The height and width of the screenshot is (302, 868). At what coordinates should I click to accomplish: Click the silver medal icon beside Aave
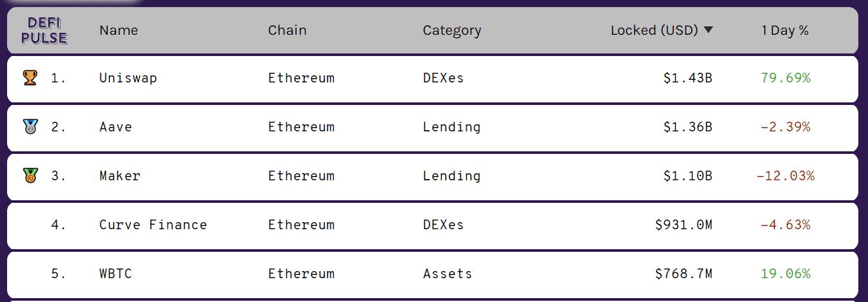30,127
